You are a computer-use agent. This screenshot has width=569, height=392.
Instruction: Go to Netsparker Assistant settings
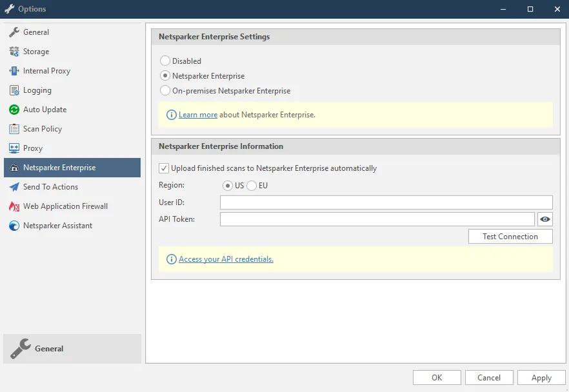point(72,226)
